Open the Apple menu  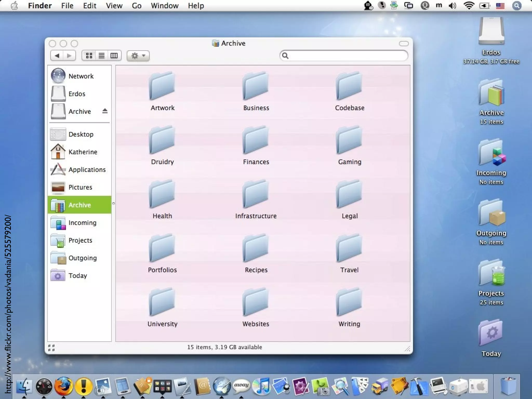(x=15, y=5)
